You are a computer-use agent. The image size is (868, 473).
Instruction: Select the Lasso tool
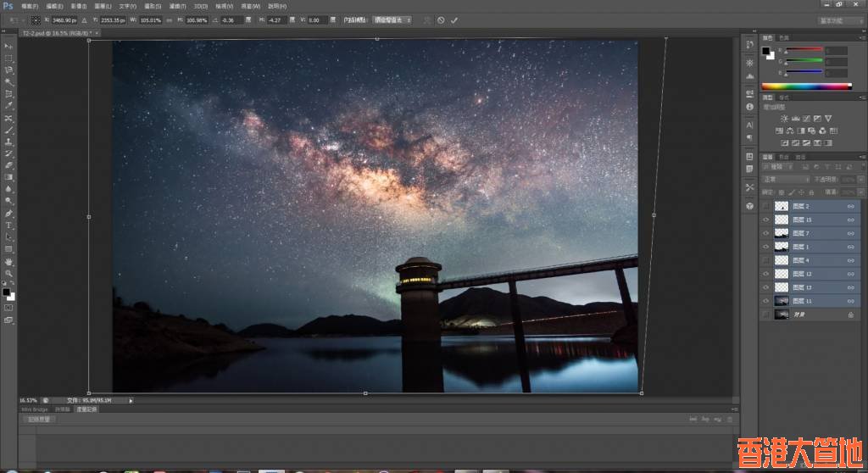[8, 70]
